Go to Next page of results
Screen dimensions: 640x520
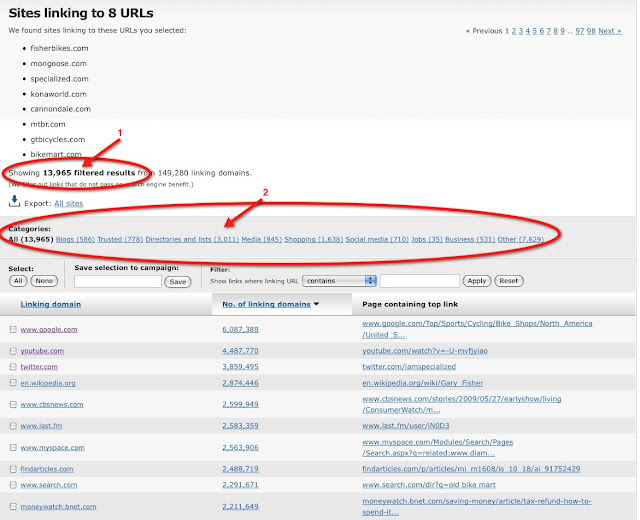[610, 31]
